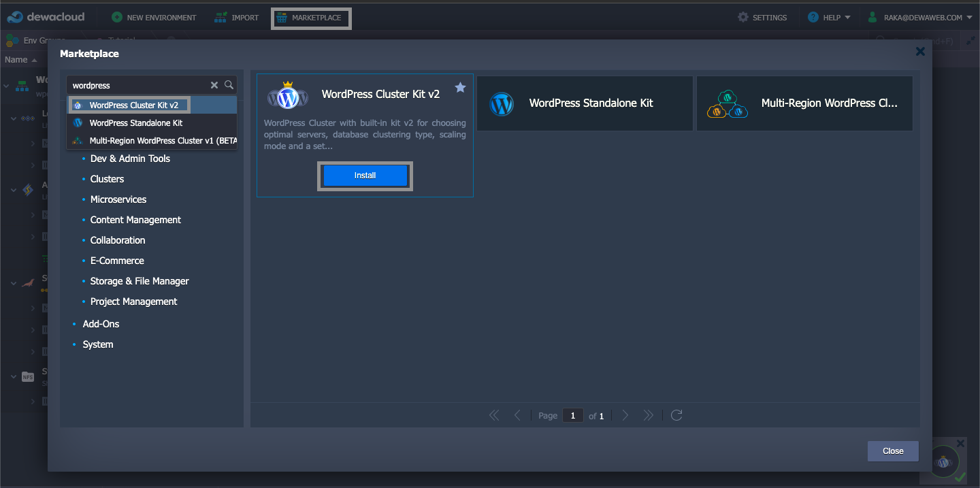Click the Multi-Region WordPress cloud cluster icon
The width and height of the screenshot is (980, 488).
point(726,103)
